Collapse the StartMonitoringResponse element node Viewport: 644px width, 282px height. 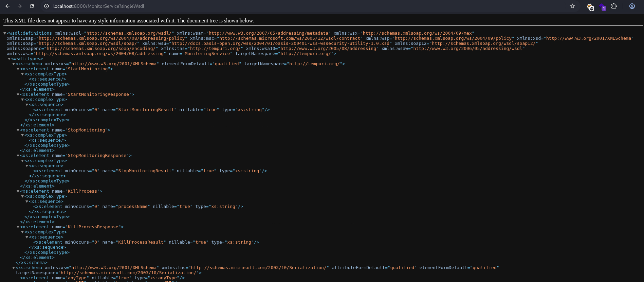18,94
